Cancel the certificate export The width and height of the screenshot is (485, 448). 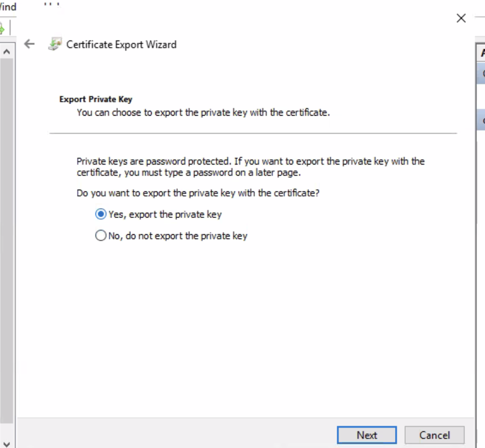point(434,435)
